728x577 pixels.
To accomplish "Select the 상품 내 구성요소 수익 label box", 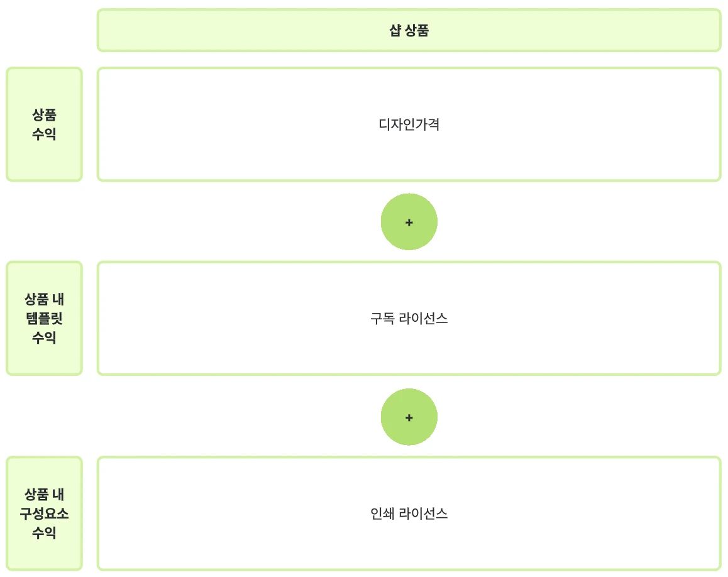I will tap(44, 514).
